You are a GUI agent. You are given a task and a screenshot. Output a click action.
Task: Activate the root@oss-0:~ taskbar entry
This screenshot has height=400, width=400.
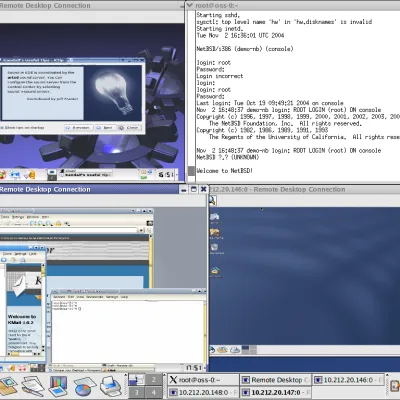pyautogui.click(x=203, y=380)
